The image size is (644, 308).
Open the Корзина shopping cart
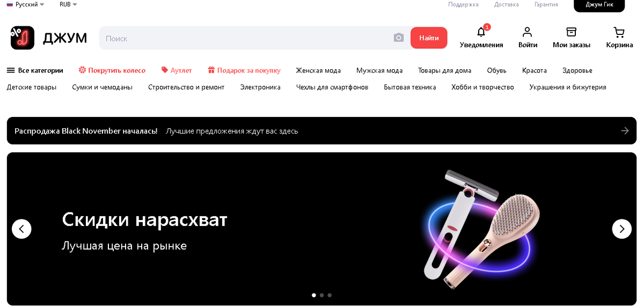coord(619,32)
